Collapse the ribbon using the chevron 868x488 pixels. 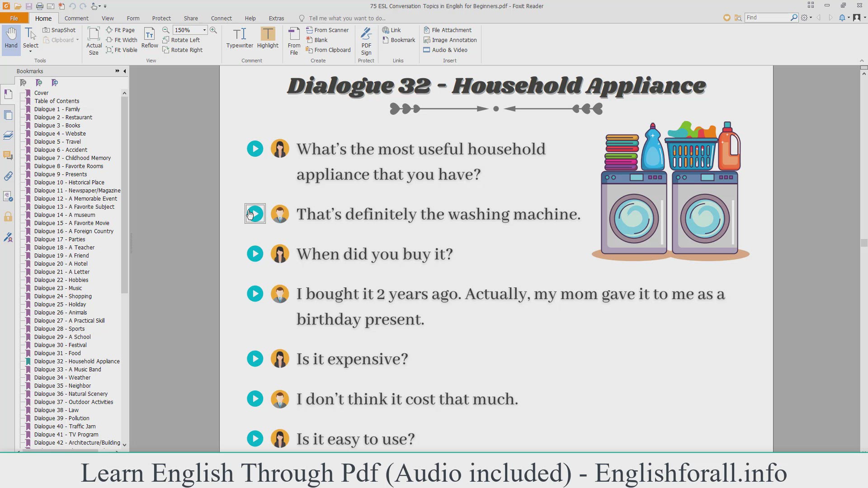pyautogui.click(x=861, y=61)
